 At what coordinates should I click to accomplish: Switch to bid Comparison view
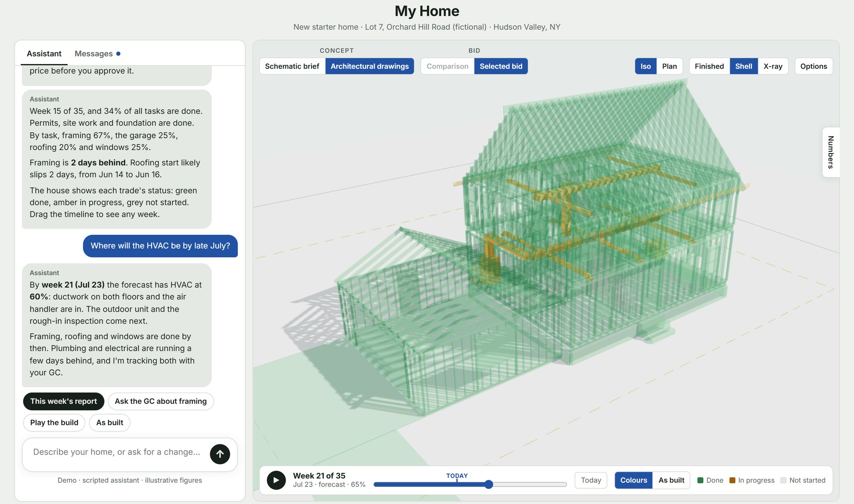pos(447,66)
